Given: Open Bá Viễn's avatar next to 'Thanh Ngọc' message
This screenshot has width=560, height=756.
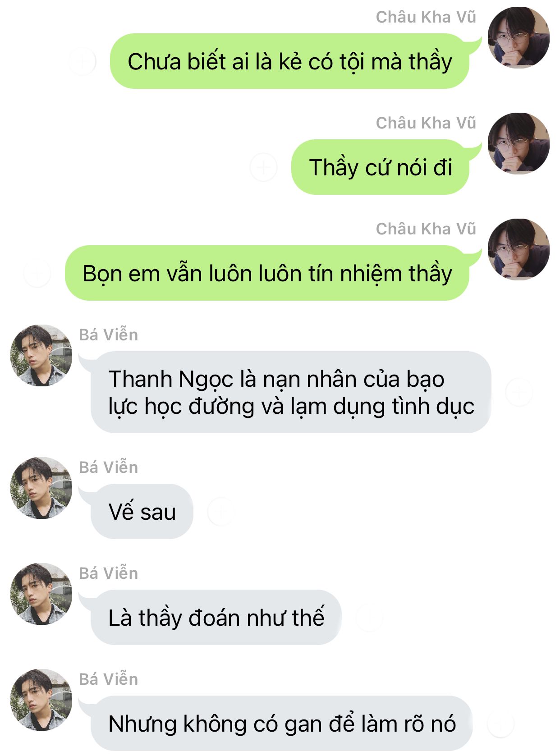Looking at the screenshot, I should [41, 355].
